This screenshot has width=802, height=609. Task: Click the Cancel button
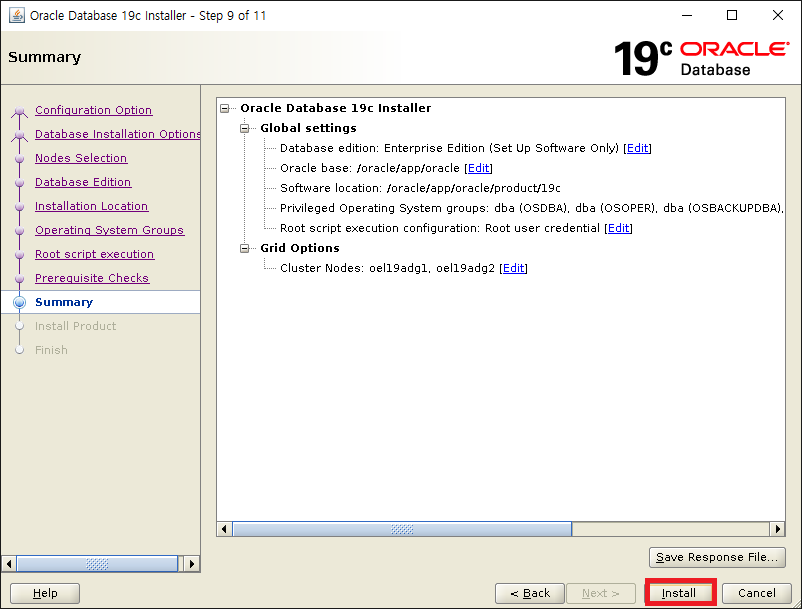tap(756, 593)
